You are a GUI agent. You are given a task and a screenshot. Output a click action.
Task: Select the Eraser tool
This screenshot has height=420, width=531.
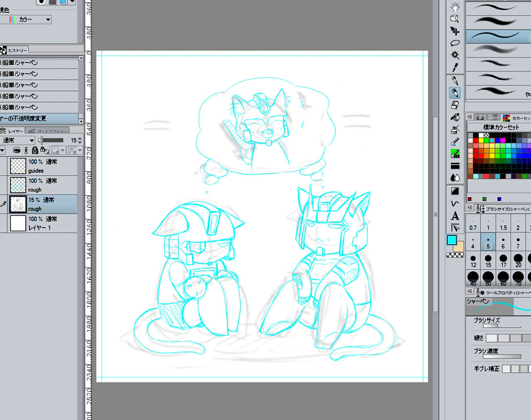(x=455, y=105)
